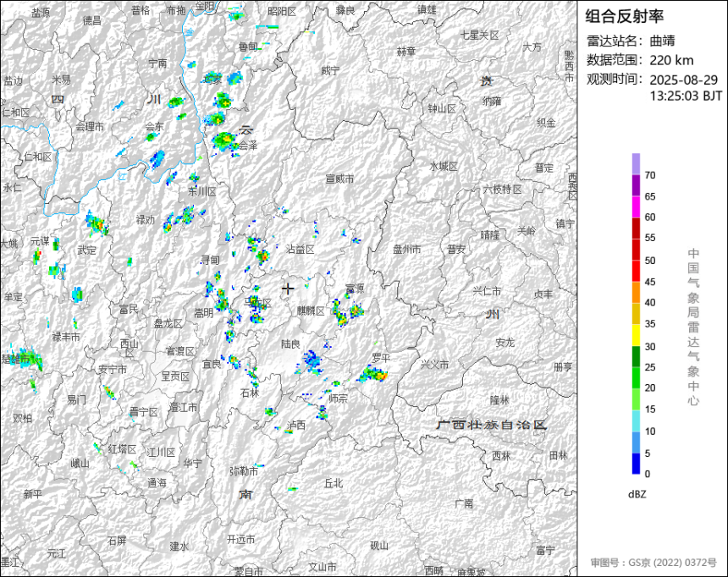728x577 pixels.
Task: Click the 呈贡区 map label
Action: coord(175,376)
